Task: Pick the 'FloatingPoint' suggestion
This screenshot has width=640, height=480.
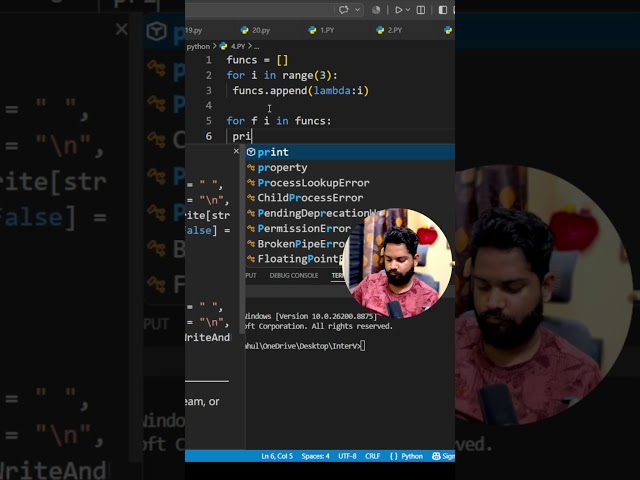Action: point(294,259)
